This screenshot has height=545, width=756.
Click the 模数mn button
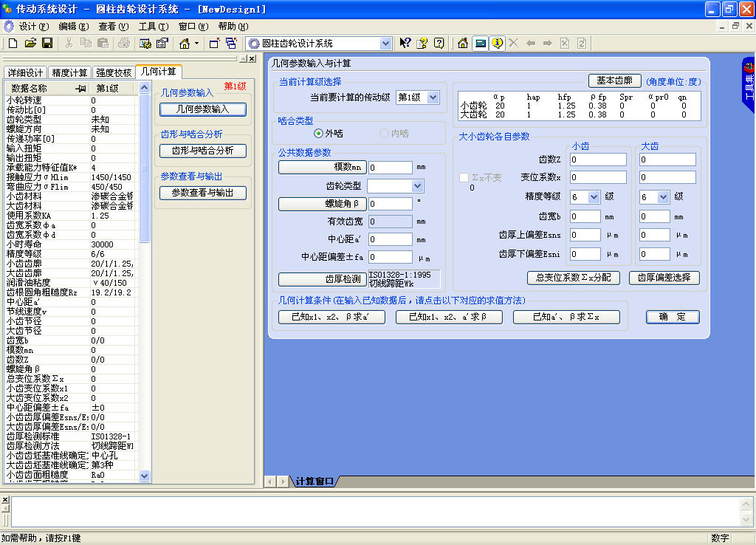322,168
